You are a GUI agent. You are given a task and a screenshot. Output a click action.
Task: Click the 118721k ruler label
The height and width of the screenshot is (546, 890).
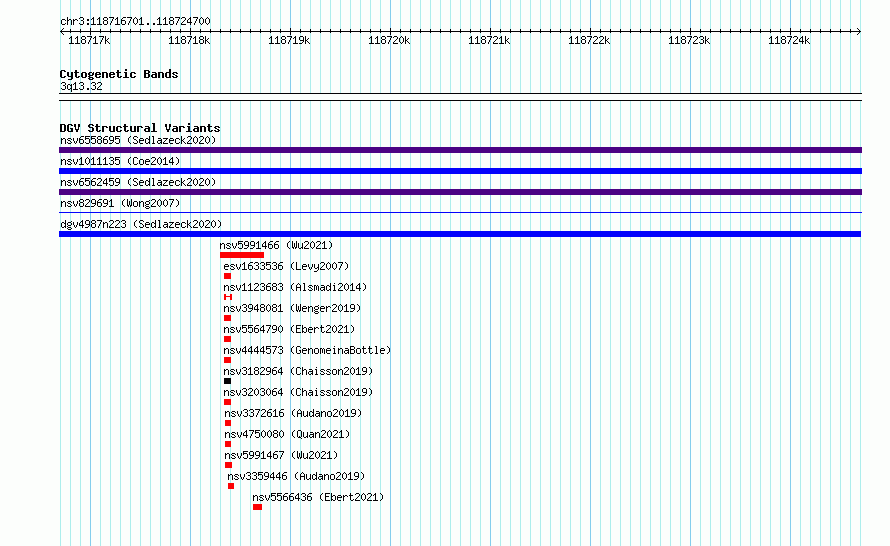coord(489,40)
